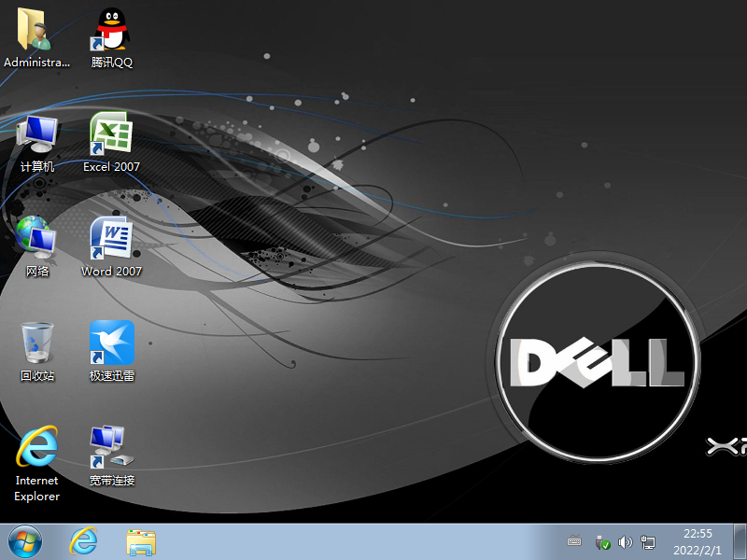The width and height of the screenshot is (747, 560).
Task: Click the Dell logo on the wallpaper
Action: (597, 361)
